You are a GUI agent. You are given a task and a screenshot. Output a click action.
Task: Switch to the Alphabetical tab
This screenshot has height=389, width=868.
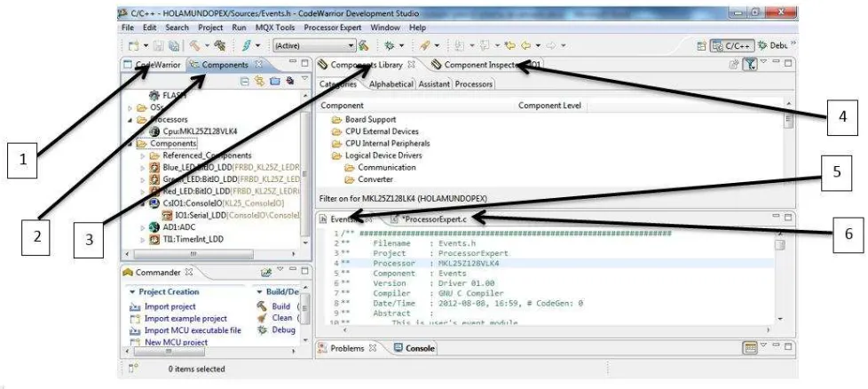point(391,84)
